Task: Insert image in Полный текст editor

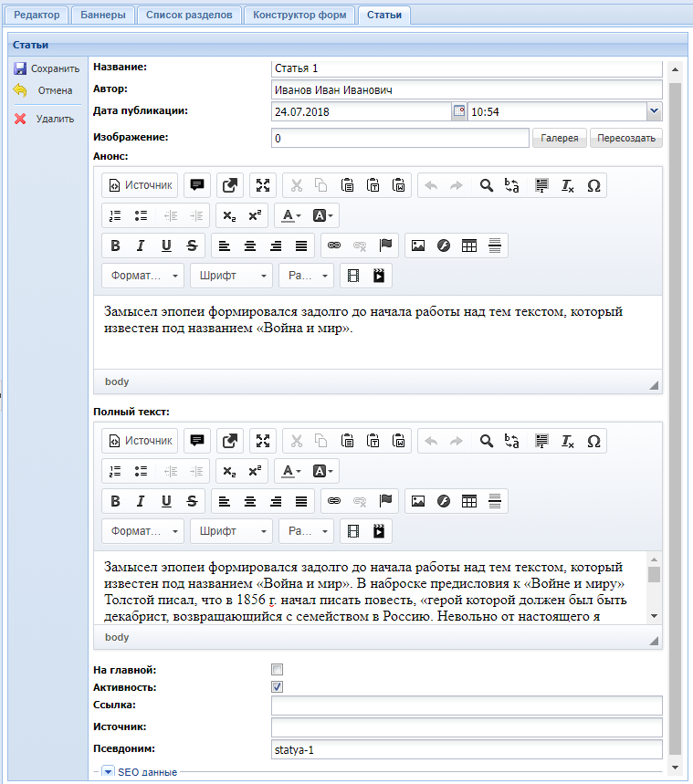Action: pyautogui.click(x=418, y=501)
